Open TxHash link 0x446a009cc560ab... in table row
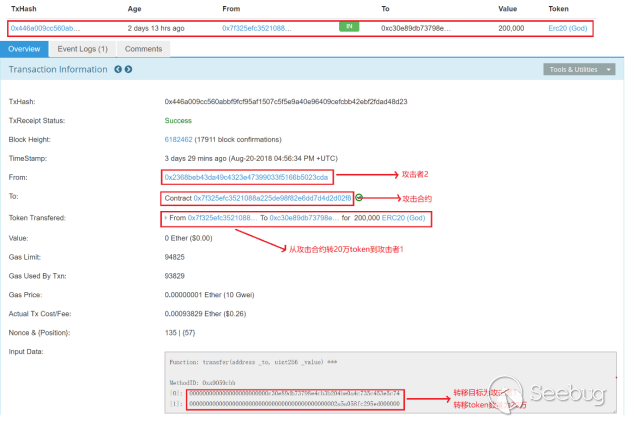Viewport: 634px width, 422px height. pyautogui.click(x=45, y=28)
